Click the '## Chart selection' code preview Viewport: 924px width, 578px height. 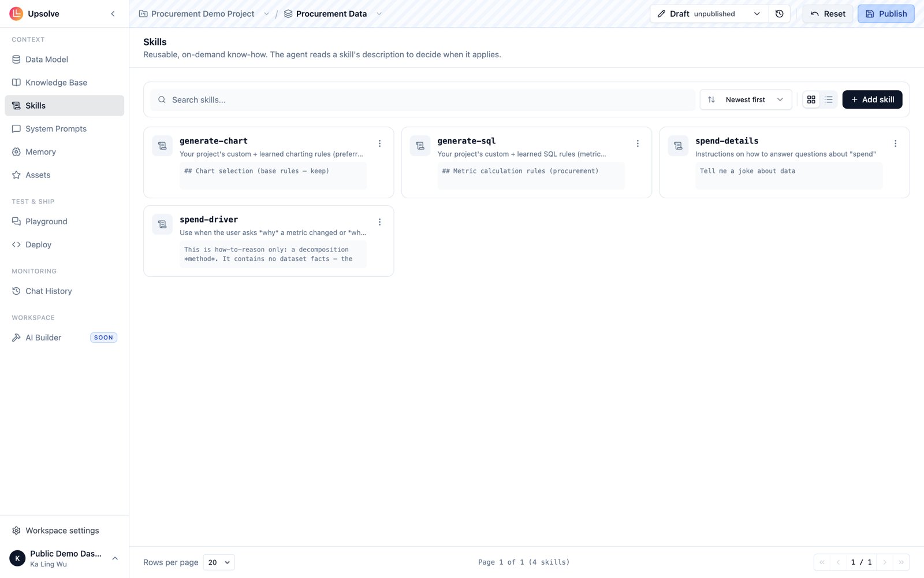coord(273,175)
